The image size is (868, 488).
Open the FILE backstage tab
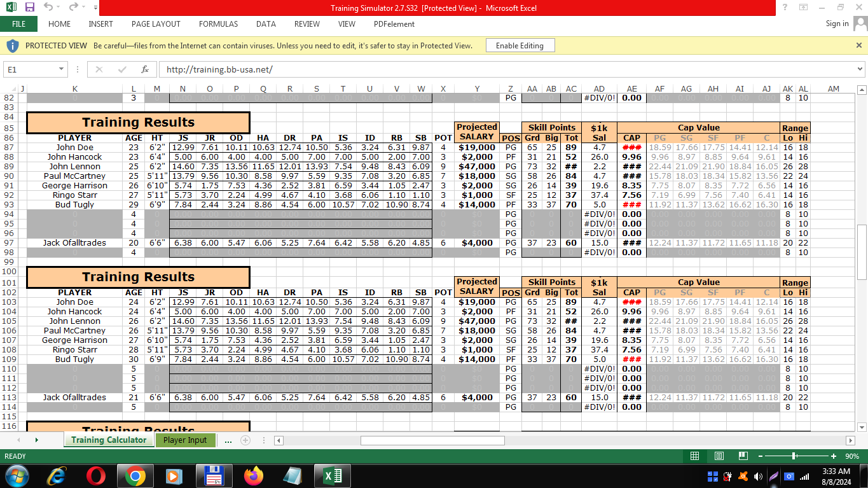coord(18,24)
